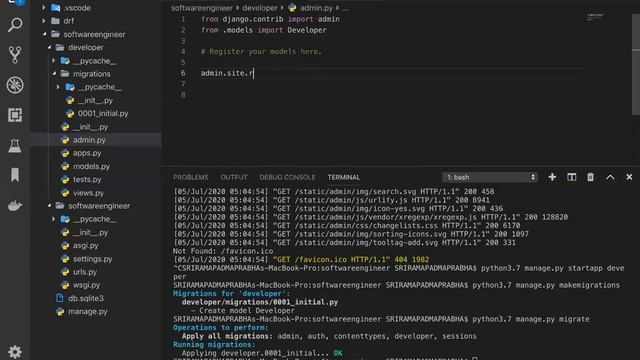Click developer in the breadcrumb
This screenshot has width=640, height=360.
click(x=260, y=8)
